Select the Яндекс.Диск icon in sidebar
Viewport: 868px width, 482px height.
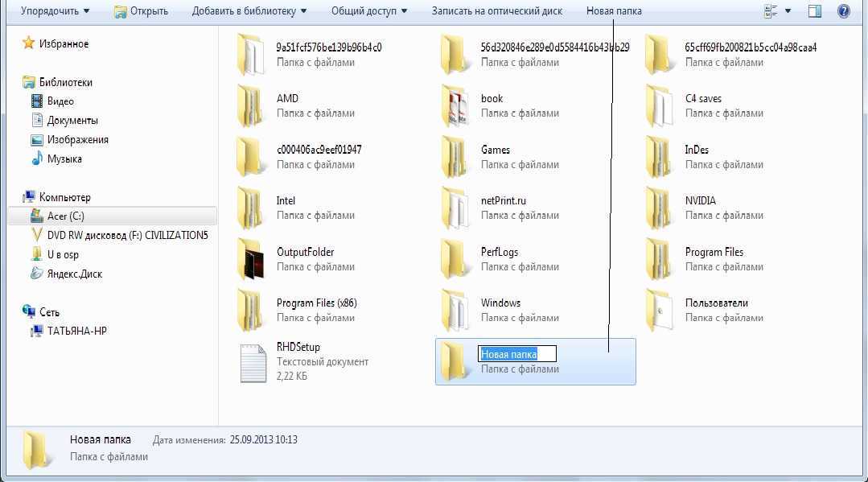[36, 274]
